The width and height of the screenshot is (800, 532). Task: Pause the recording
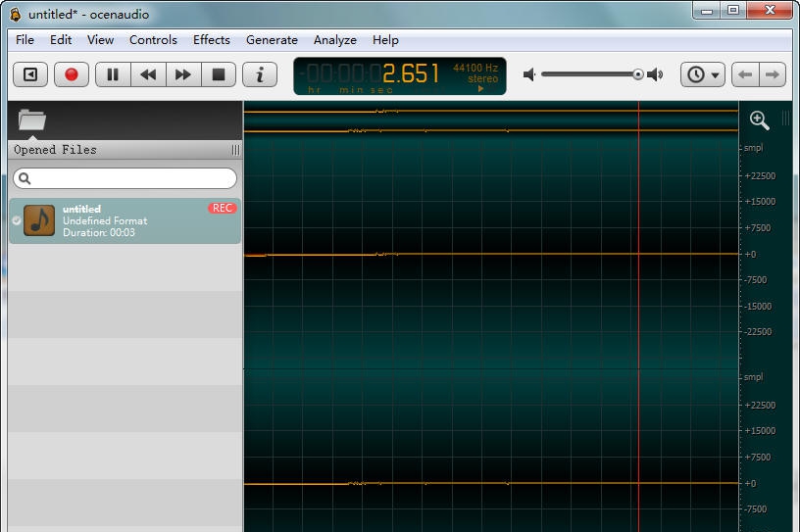(113, 74)
